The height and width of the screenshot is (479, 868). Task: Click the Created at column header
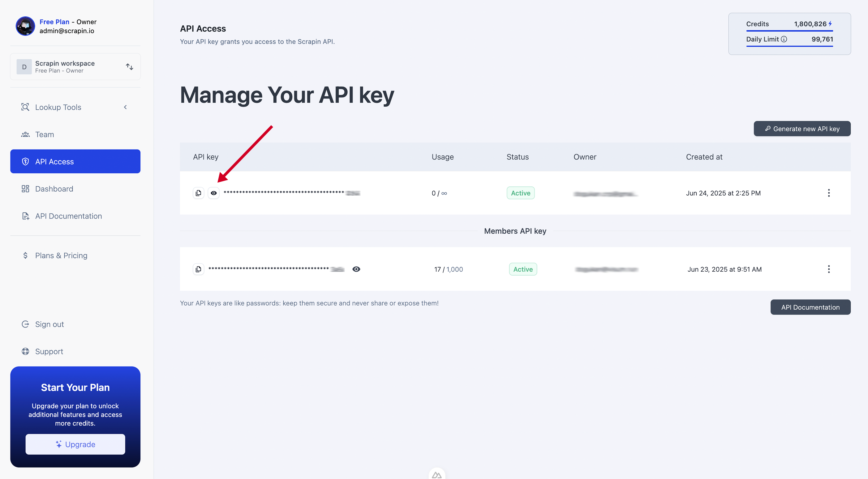click(x=704, y=157)
